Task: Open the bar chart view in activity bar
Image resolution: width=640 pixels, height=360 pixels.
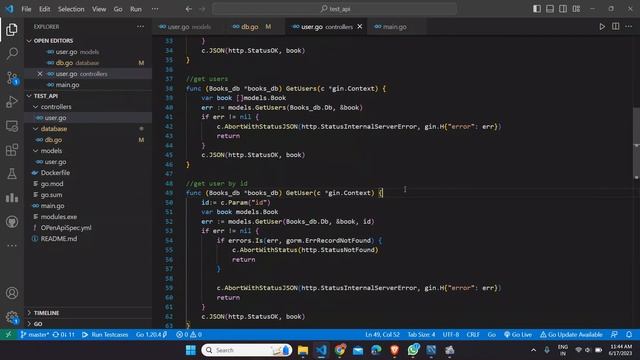Action: 12,198
